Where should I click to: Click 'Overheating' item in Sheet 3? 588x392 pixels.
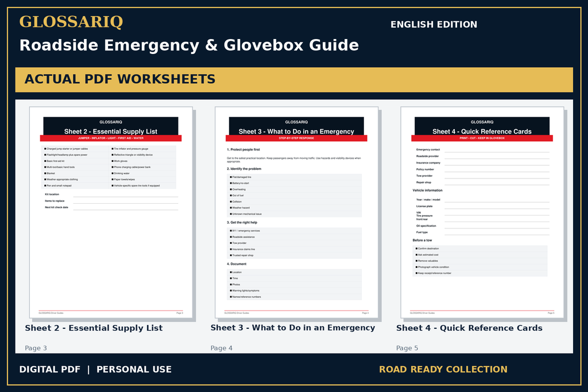(238, 189)
